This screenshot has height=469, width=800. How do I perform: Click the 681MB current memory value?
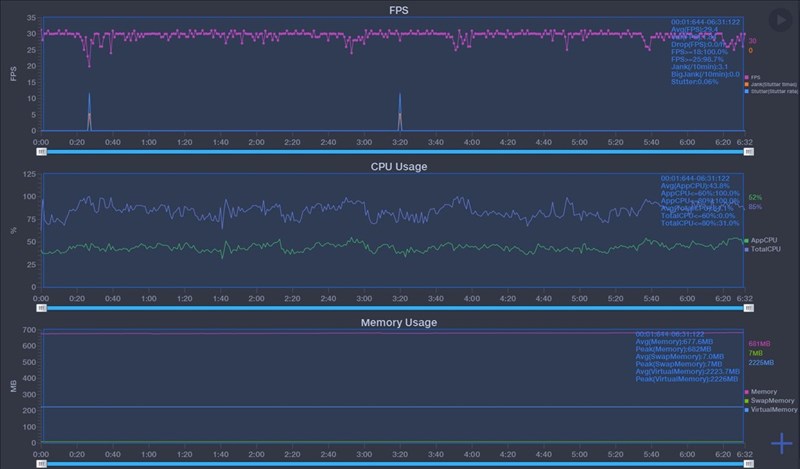pyautogui.click(x=759, y=344)
